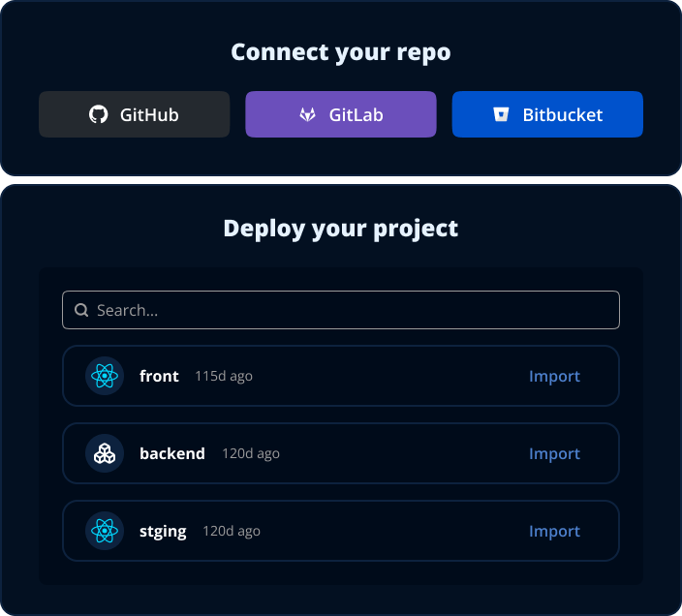
Task: Click the 115d ago timestamp on front
Action: (224, 376)
